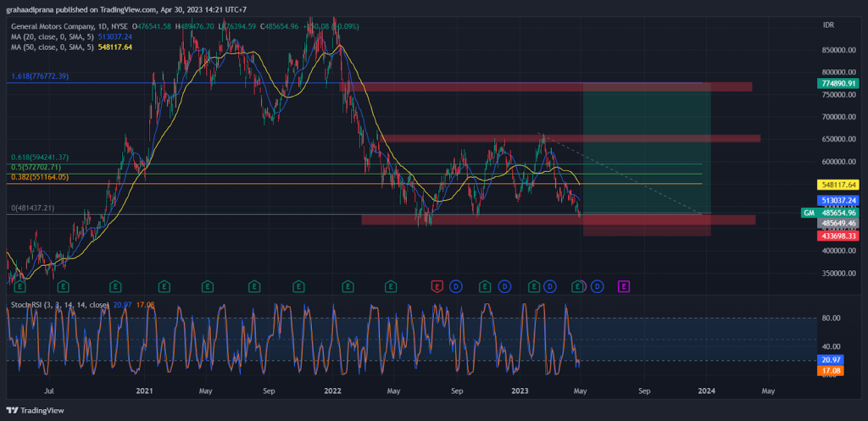Image resolution: width=868 pixels, height=421 pixels.
Task: Click the 40.00 level on Stoch RSI scale
Action: 833,346
